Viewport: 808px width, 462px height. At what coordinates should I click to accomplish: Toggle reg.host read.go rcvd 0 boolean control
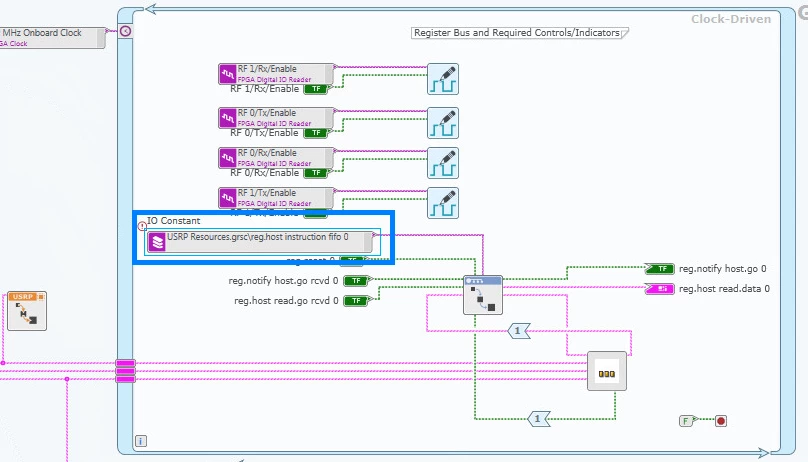[x=355, y=300]
